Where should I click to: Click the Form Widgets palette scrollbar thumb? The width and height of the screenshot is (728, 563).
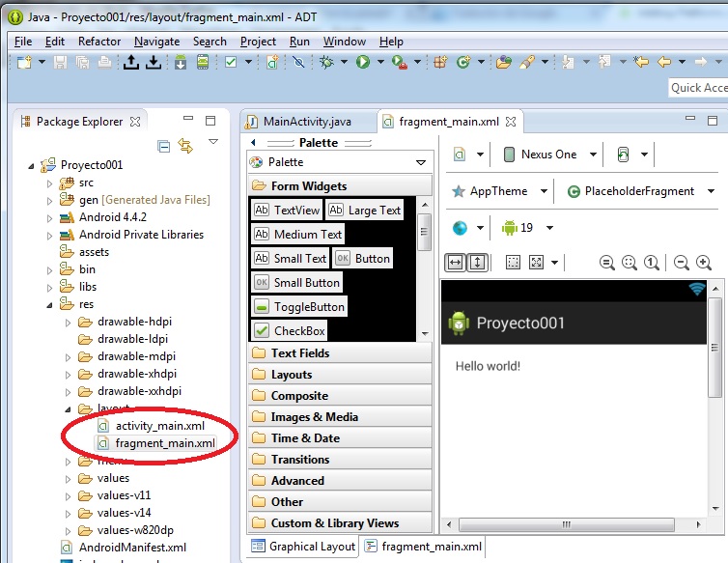(424, 232)
